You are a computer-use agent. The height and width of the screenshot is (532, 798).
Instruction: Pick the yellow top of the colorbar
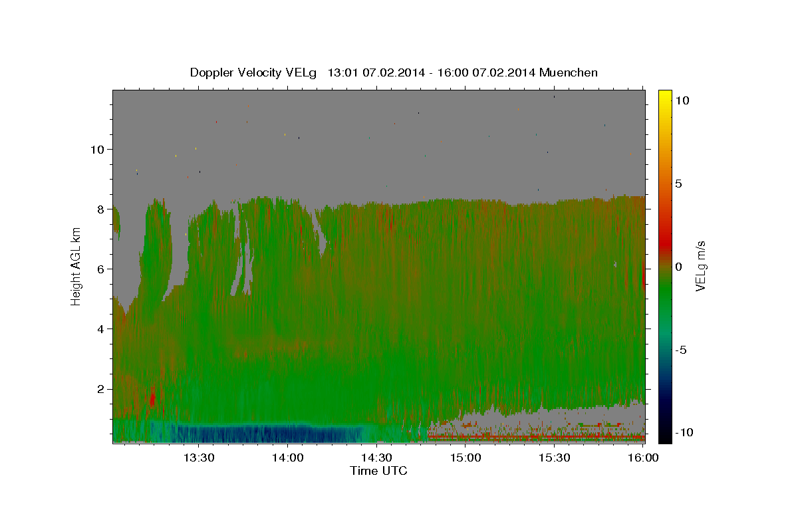click(x=665, y=96)
